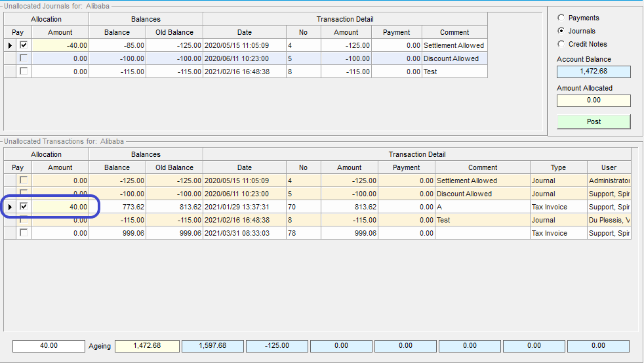This screenshot has width=644, height=363.
Task: Click the Date column header in transactions grid
Action: pos(245,167)
